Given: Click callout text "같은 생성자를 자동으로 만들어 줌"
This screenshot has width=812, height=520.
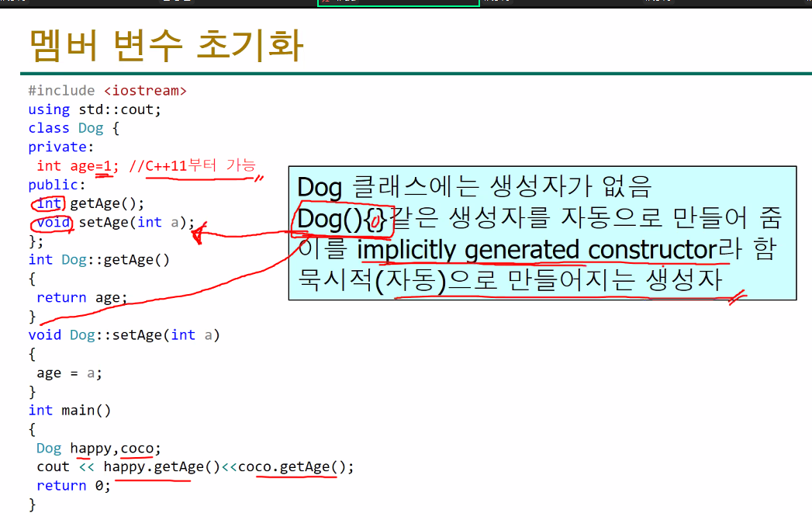Looking at the screenshot, I should (589, 218).
